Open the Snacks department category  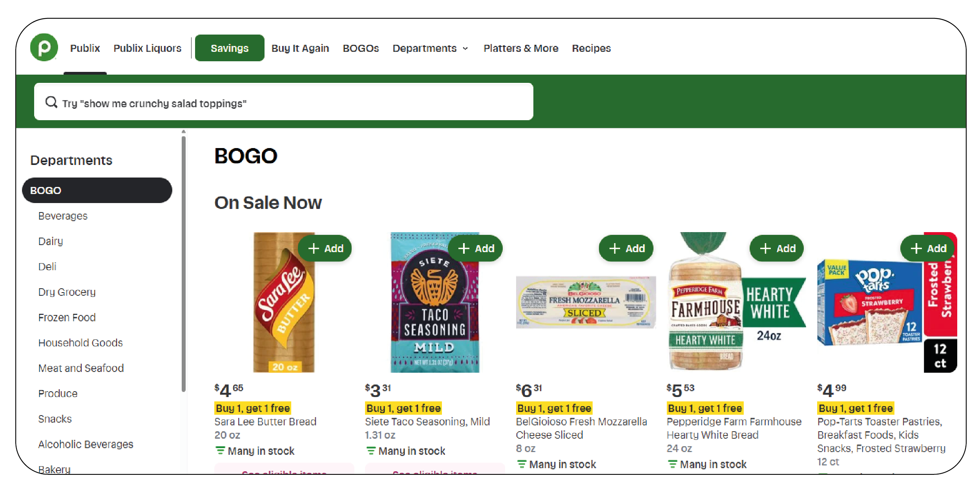click(55, 419)
